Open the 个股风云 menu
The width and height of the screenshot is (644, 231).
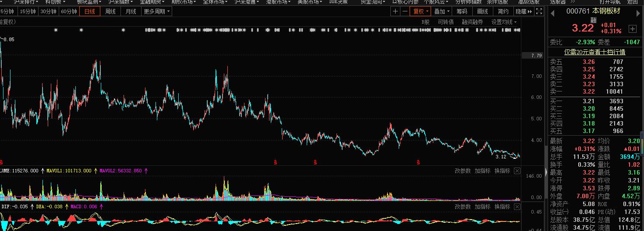(436, 2)
